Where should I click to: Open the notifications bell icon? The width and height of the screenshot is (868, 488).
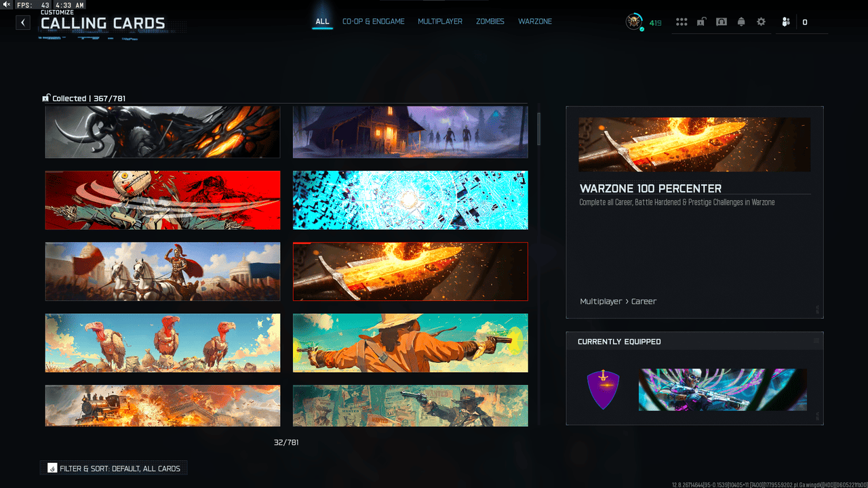[741, 22]
